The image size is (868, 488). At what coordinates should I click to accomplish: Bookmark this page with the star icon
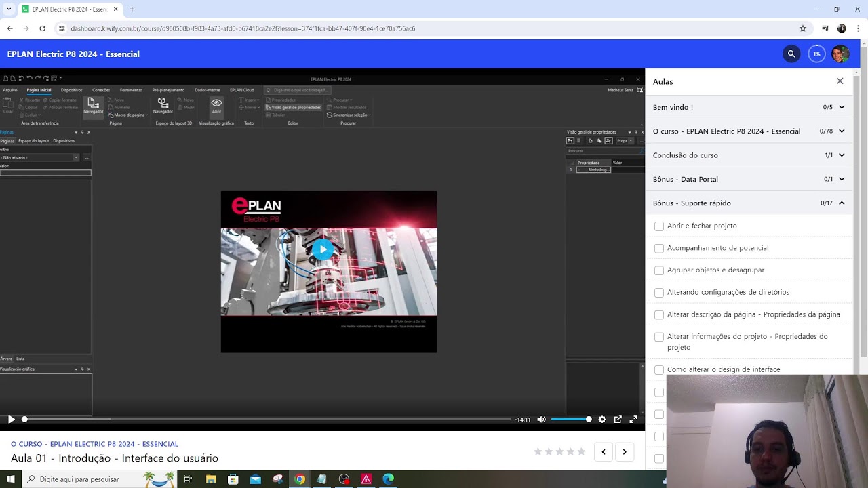803,28
